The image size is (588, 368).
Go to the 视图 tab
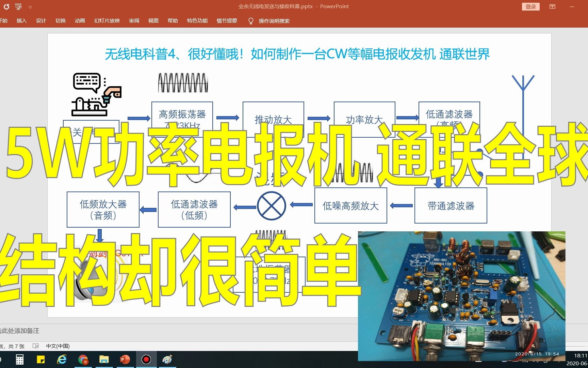click(153, 21)
